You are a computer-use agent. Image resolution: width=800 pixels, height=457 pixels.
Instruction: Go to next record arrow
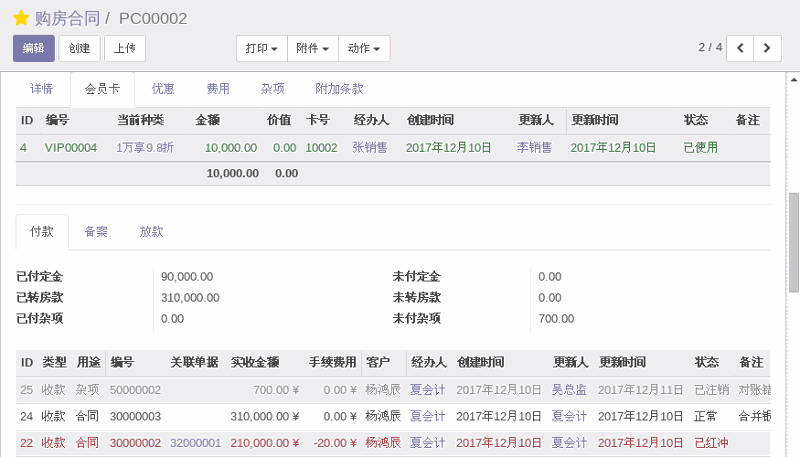[x=767, y=48]
